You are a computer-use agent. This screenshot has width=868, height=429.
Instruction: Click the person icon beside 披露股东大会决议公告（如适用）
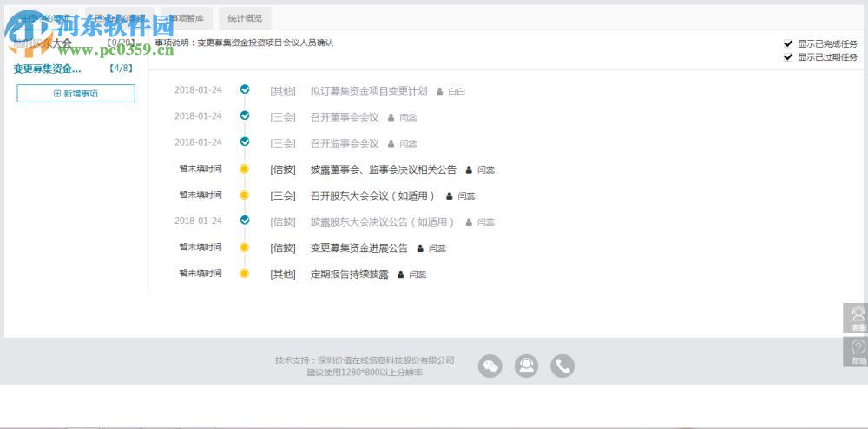(x=469, y=222)
